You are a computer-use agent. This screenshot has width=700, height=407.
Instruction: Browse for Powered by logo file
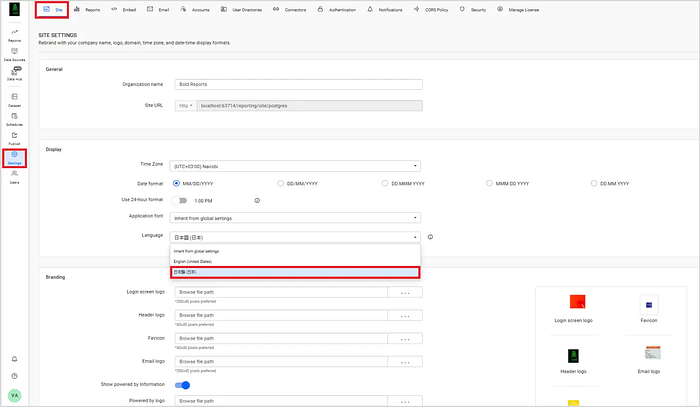pyautogui.click(x=405, y=401)
